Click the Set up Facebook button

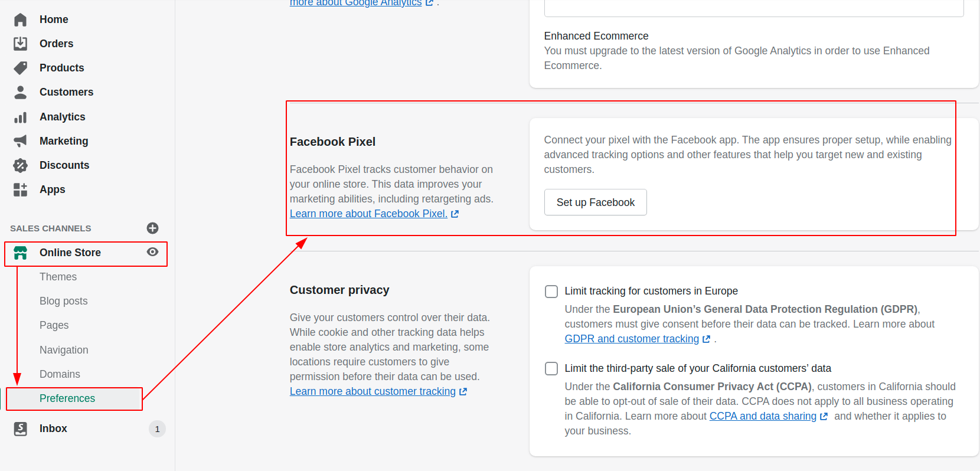click(595, 202)
